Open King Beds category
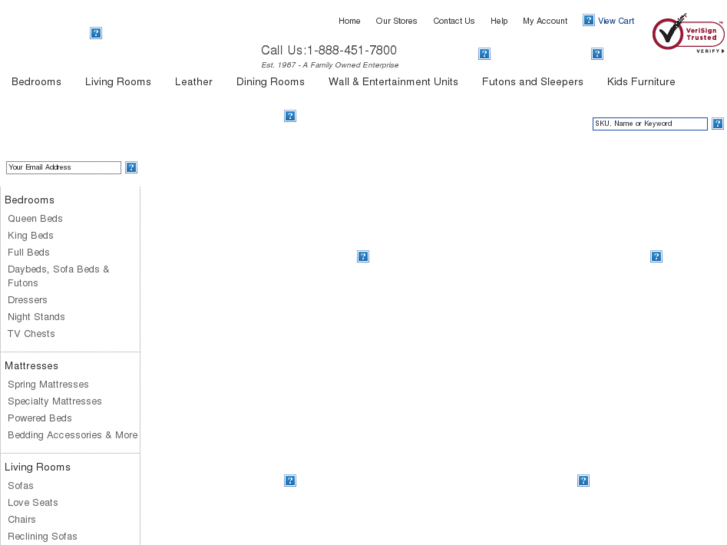 tap(31, 236)
